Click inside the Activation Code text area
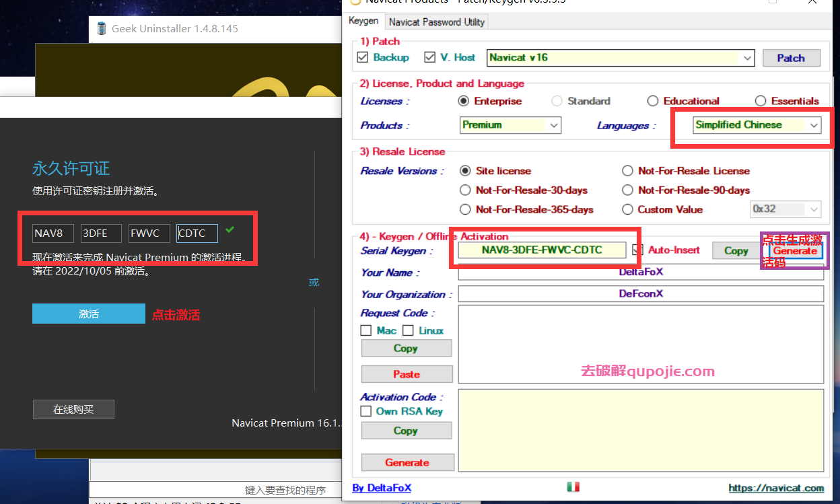Screen dimensions: 840x504 point(641,430)
